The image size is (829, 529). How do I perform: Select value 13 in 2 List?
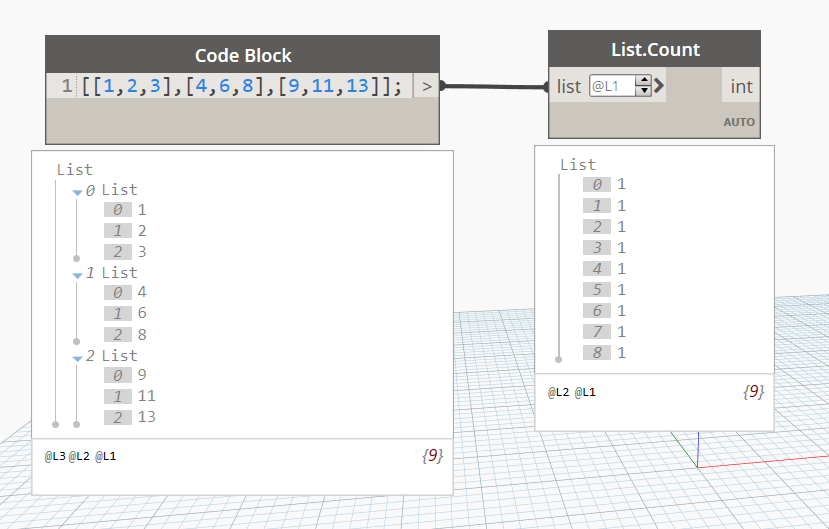tap(146, 417)
